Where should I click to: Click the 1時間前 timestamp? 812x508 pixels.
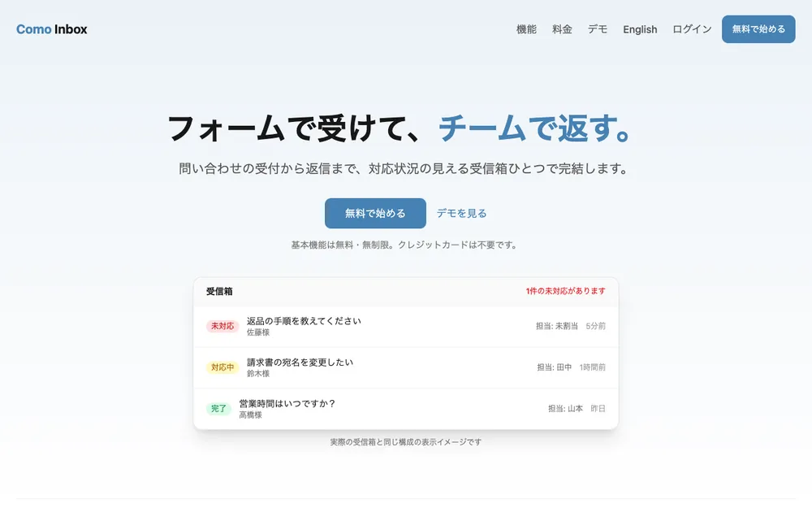click(x=593, y=367)
